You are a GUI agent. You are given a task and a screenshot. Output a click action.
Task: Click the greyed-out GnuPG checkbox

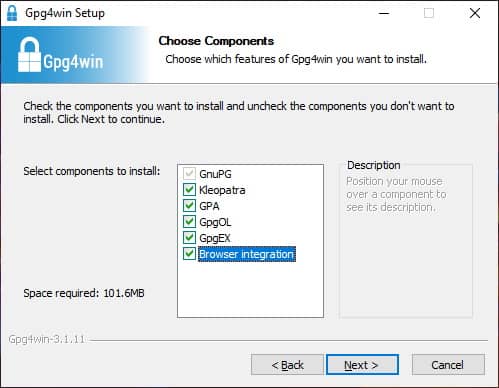click(x=189, y=174)
